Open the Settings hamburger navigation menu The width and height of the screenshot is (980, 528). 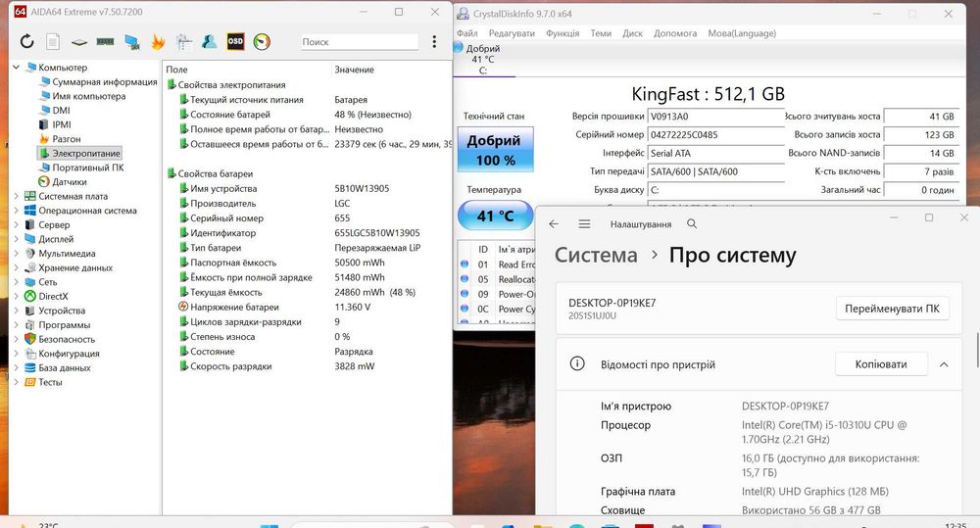(584, 223)
